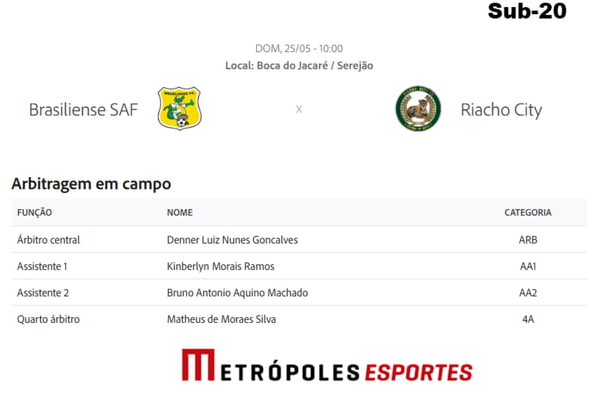Click the match date DOM, 25/05 - 10:00
598x400 pixels.
299,48
